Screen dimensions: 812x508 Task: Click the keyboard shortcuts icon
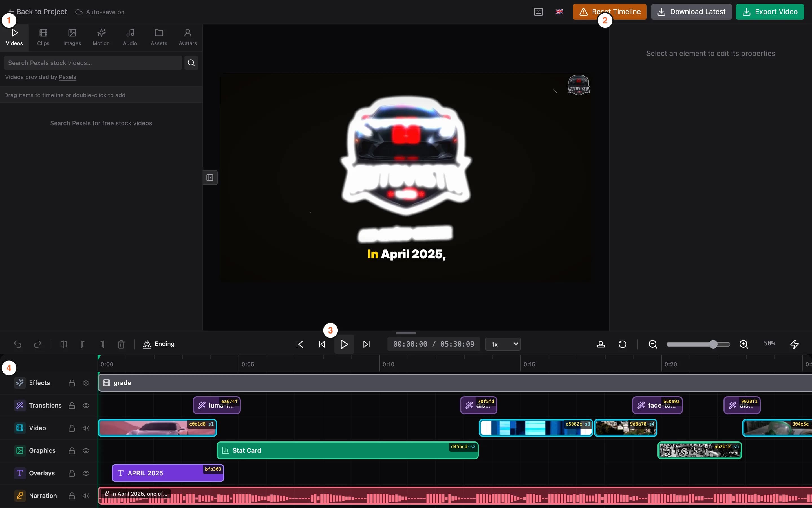click(x=538, y=12)
